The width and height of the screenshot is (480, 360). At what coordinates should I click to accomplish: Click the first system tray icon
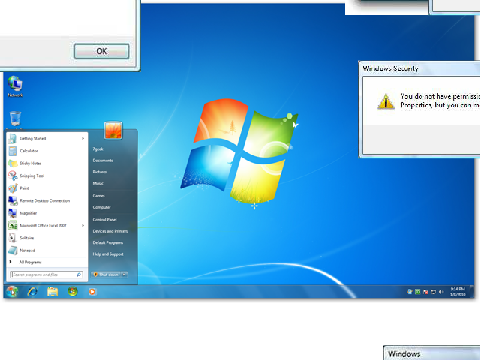410,292
